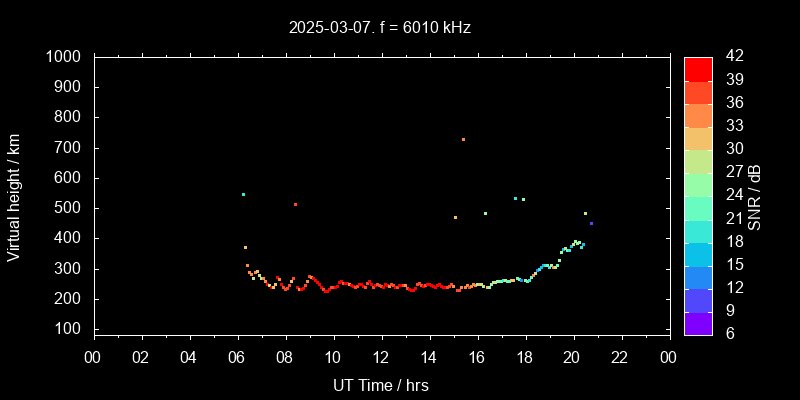Select the blue 12–15 dB colorbar block
800x400 pixels.
tap(698, 277)
